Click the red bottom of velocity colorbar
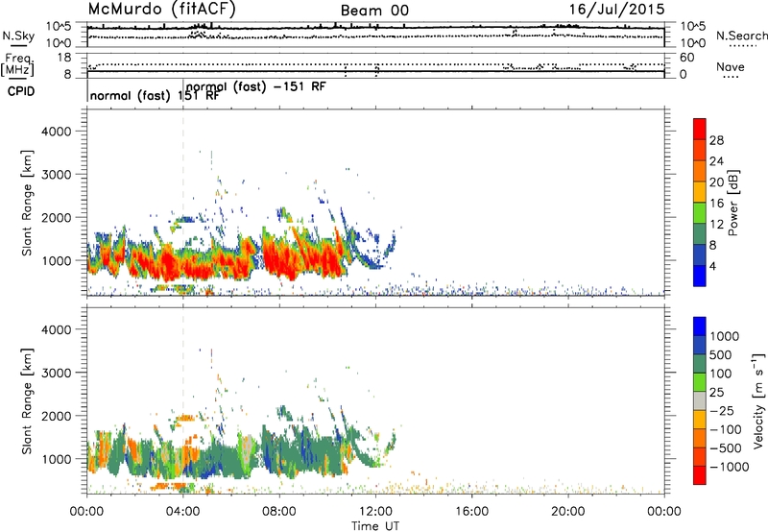The height and width of the screenshot is (532, 768). click(700, 475)
